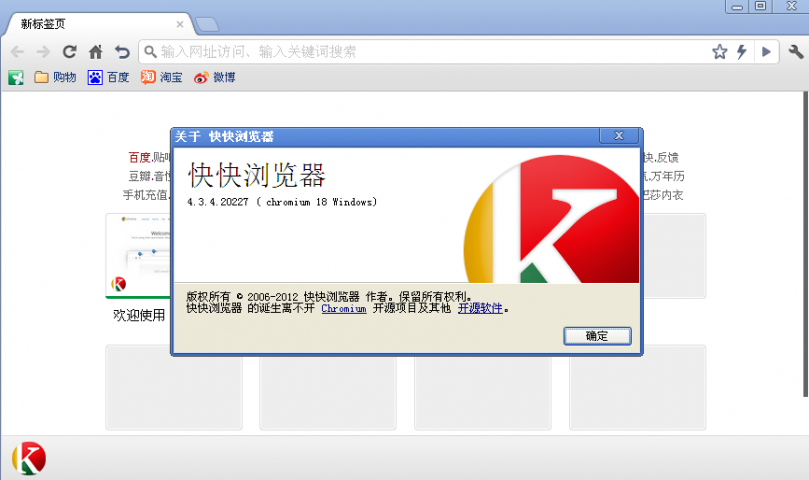This screenshot has width=809, height=480.
Task: Click the play arrow toolbar button
Action: 767,52
